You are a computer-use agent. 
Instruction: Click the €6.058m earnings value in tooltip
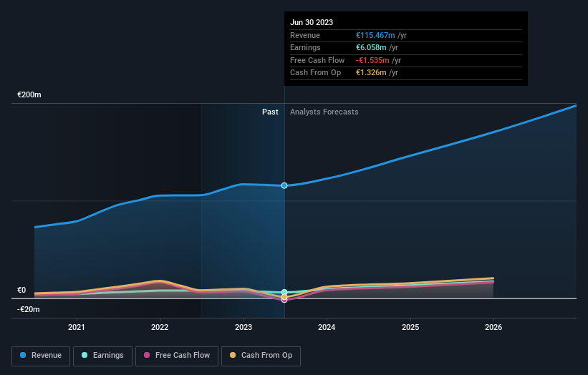coord(371,47)
